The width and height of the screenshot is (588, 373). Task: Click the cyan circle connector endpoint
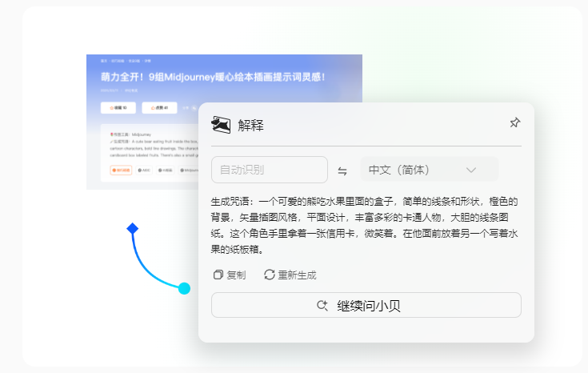pos(184,288)
